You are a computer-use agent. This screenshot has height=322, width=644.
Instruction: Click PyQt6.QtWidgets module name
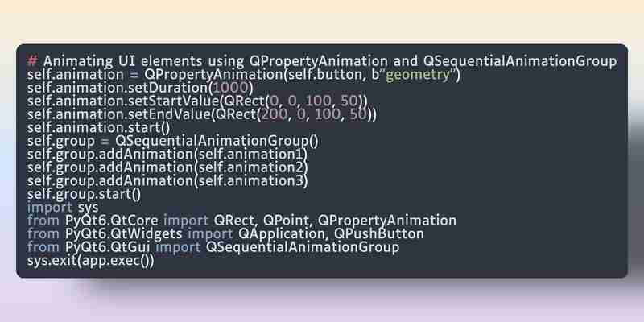124,233
